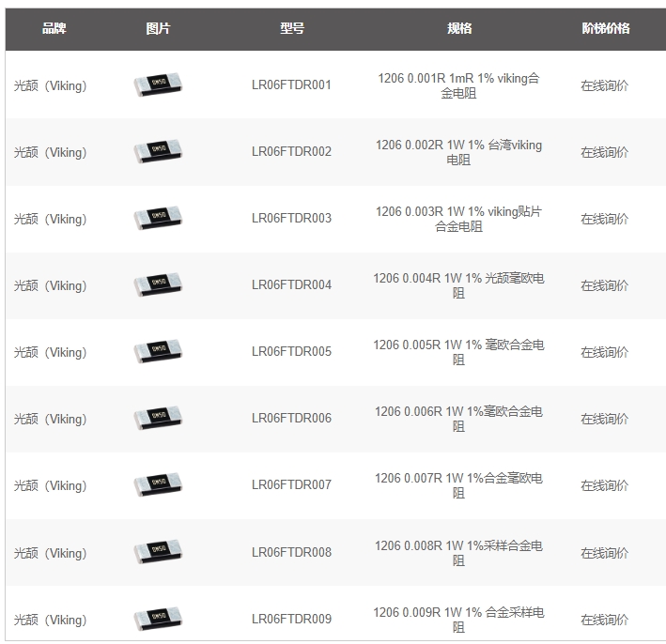
Task: Click 在线询价 for LR06FTDR001
Action: click(x=604, y=85)
